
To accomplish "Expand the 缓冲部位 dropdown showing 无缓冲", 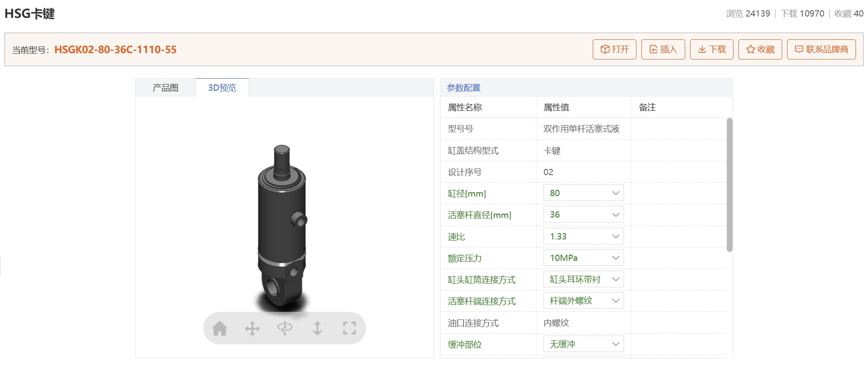I will click(x=583, y=344).
